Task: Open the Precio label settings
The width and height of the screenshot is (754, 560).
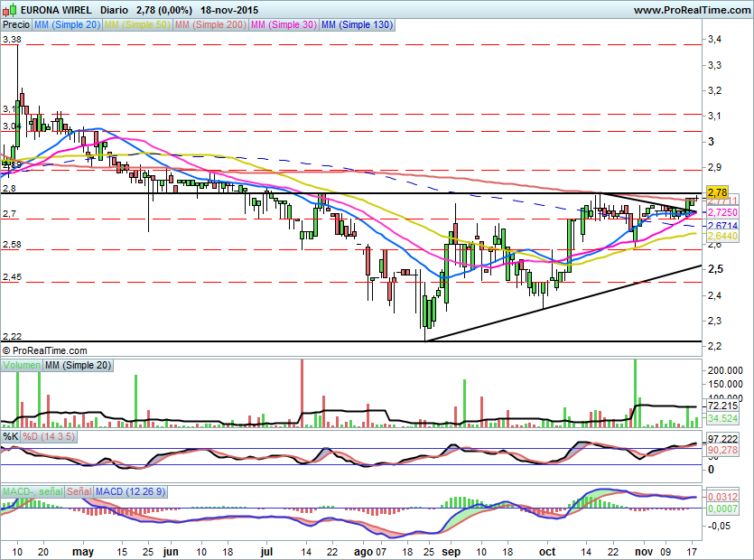Action: (16, 25)
